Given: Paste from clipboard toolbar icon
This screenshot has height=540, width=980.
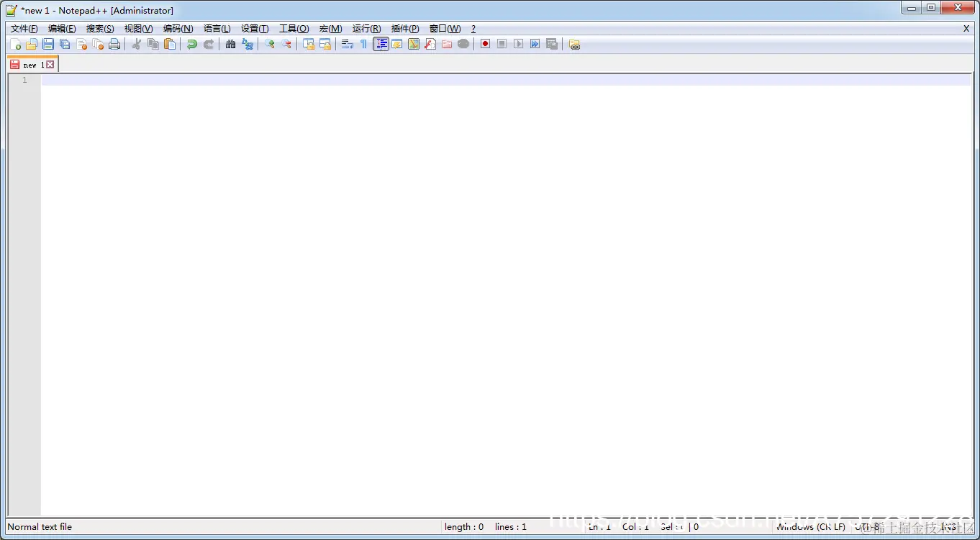Looking at the screenshot, I should (169, 44).
